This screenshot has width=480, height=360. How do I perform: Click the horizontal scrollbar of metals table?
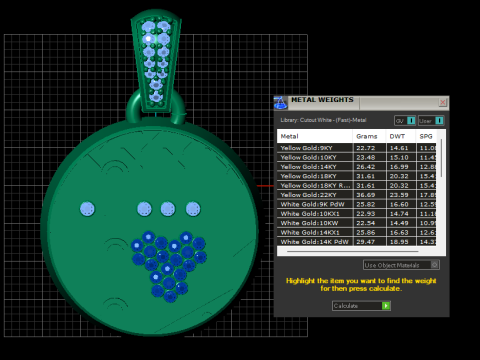tap(352, 251)
